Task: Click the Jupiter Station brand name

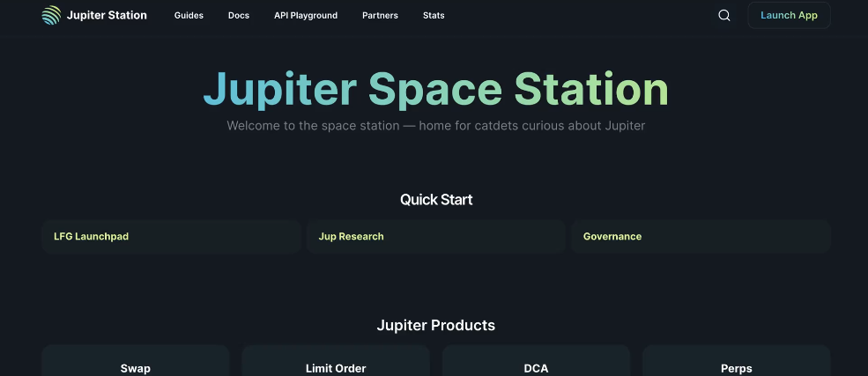Action: pyautogui.click(x=107, y=16)
